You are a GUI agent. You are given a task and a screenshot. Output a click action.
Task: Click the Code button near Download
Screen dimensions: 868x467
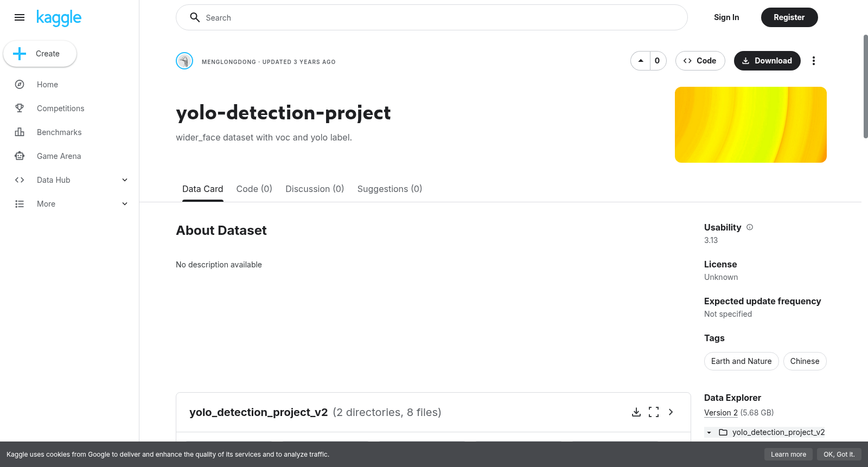click(x=700, y=61)
